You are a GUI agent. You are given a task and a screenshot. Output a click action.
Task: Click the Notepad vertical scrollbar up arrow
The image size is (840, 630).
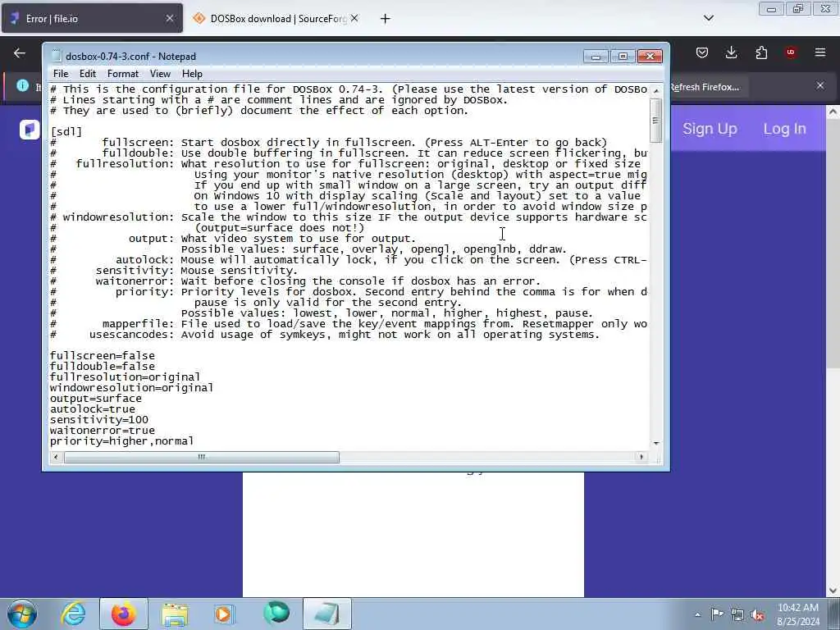(x=655, y=90)
